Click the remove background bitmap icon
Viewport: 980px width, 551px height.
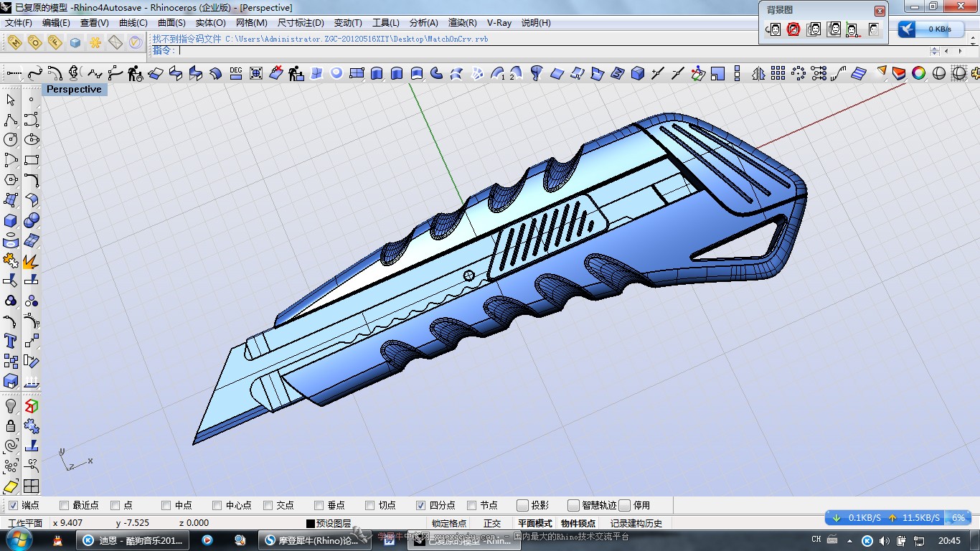(x=793, y=29)
